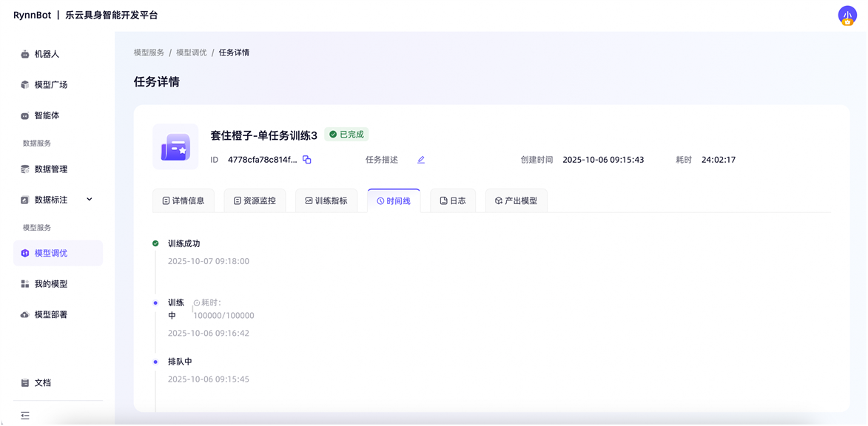Click the clock icon beside 耗时：
Screen dimensions: 868x426
click(x=197, y=302)
